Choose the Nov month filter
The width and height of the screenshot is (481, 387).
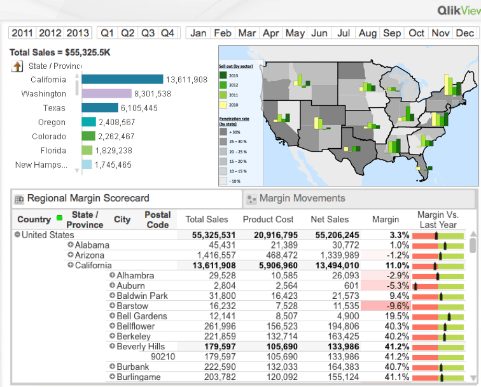(440, 33)
